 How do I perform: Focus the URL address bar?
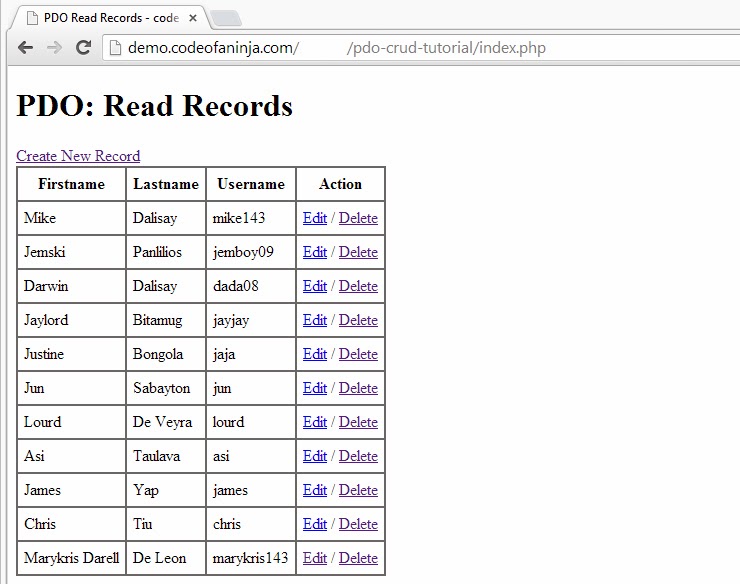click(x=420, y=48)
